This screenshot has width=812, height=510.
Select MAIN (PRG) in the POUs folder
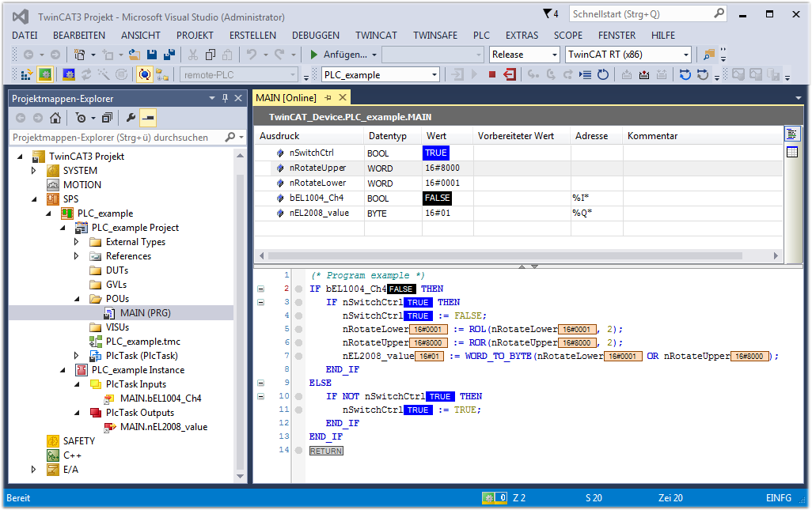[x=145, y=313]
